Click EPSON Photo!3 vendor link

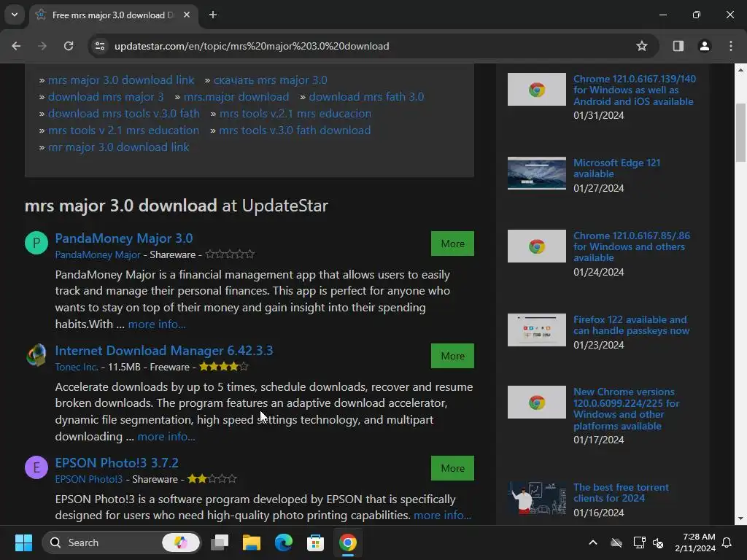(88, 479)
